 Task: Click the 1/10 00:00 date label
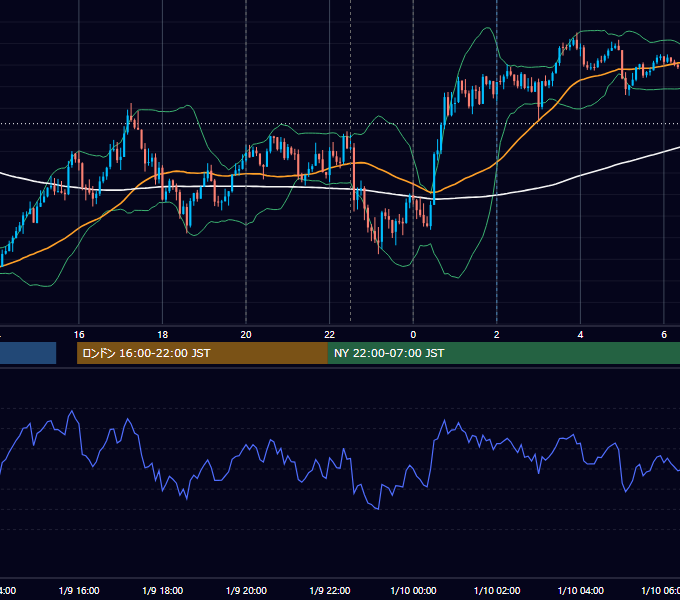413,590
